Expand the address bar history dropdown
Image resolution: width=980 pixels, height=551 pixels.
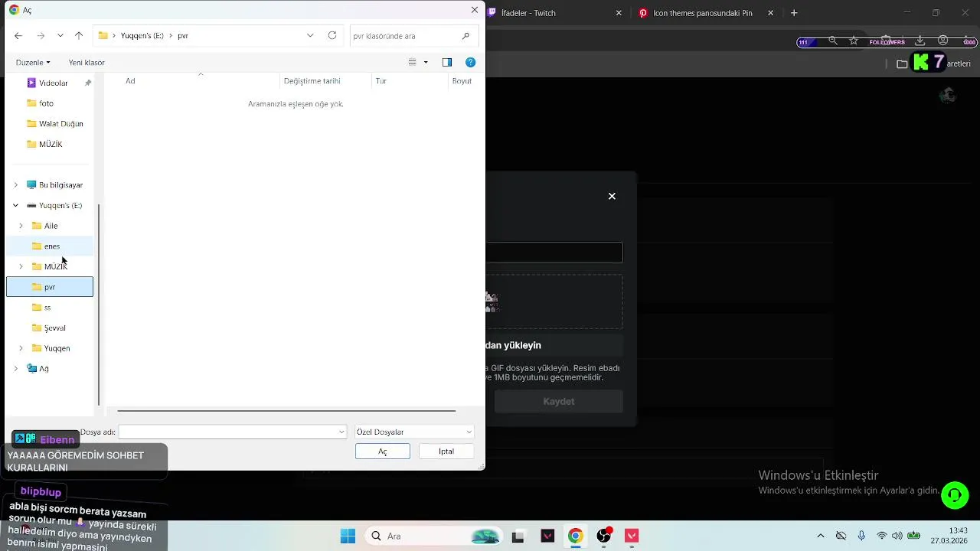click(310, 35)
